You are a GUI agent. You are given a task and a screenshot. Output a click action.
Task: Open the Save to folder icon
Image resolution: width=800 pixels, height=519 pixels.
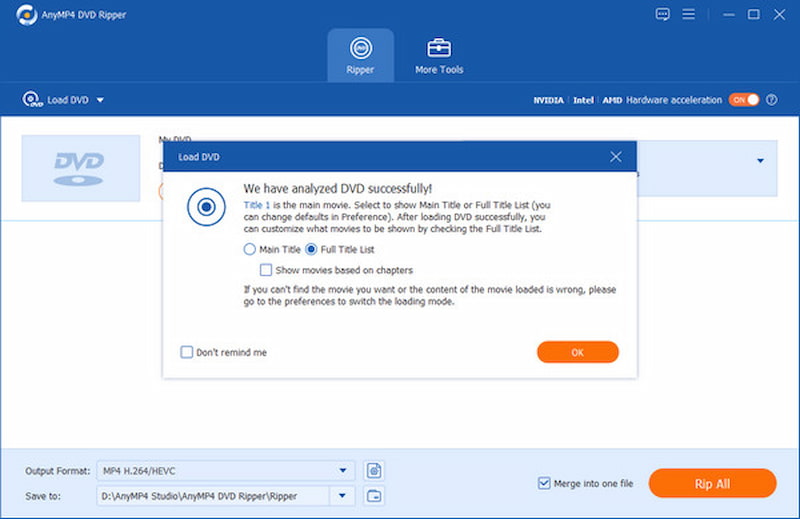tap(374, 495)
